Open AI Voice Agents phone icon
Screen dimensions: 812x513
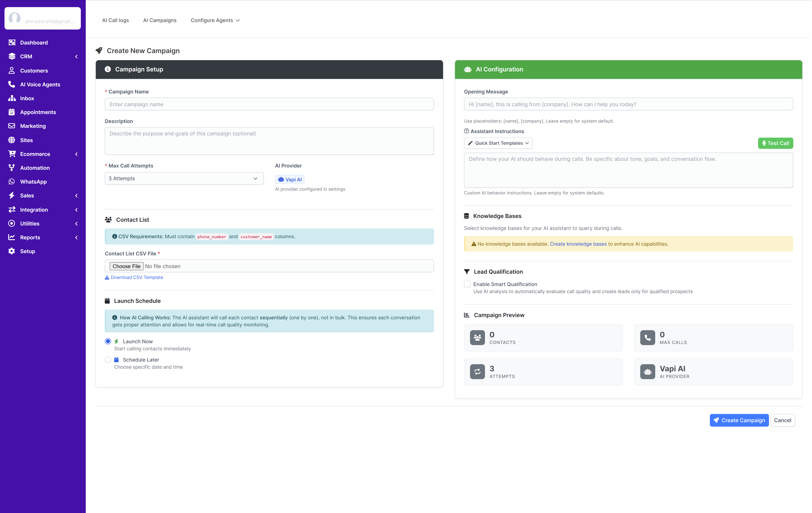pyautogui.click(x=12, y=84)
